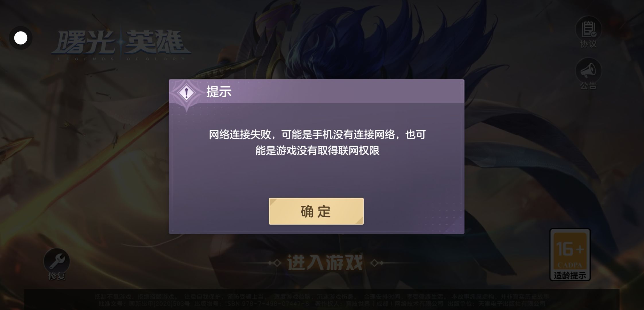Click the 抵制不良游戏 health advisory footer line

click(322, 297)
